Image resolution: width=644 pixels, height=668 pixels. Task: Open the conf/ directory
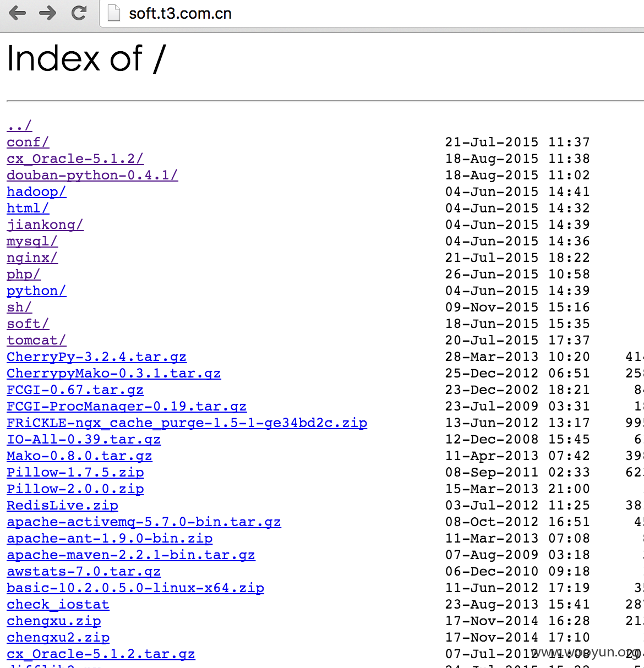(28, 142)
